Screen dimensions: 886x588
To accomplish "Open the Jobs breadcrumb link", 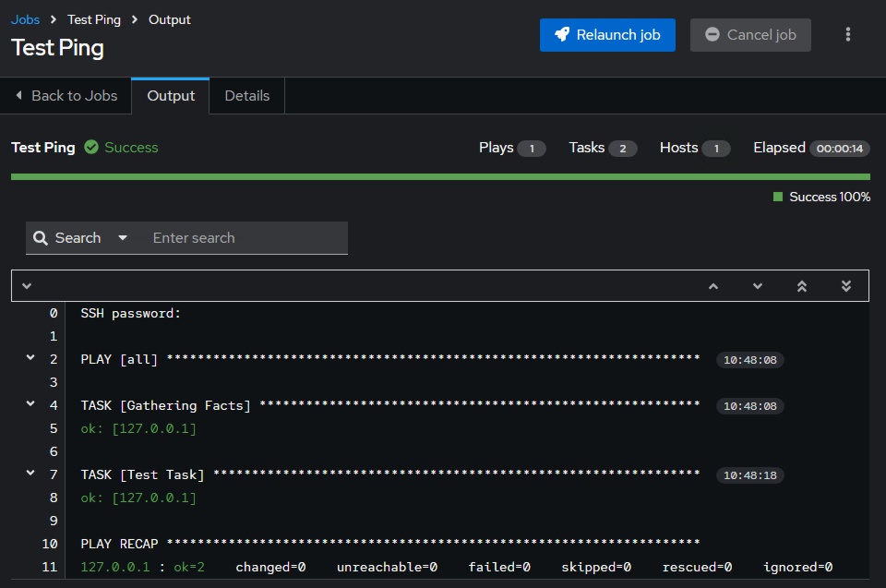I will click(24, 18).
